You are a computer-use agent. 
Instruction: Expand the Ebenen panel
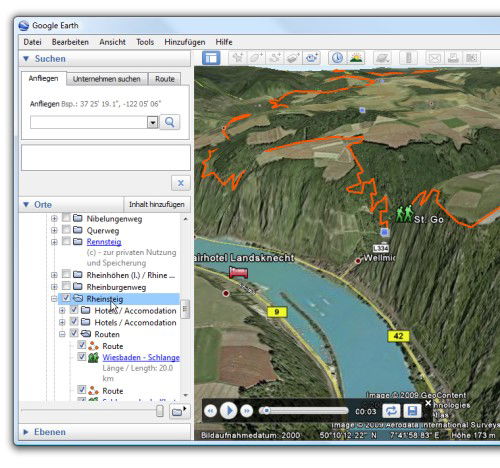26,432
